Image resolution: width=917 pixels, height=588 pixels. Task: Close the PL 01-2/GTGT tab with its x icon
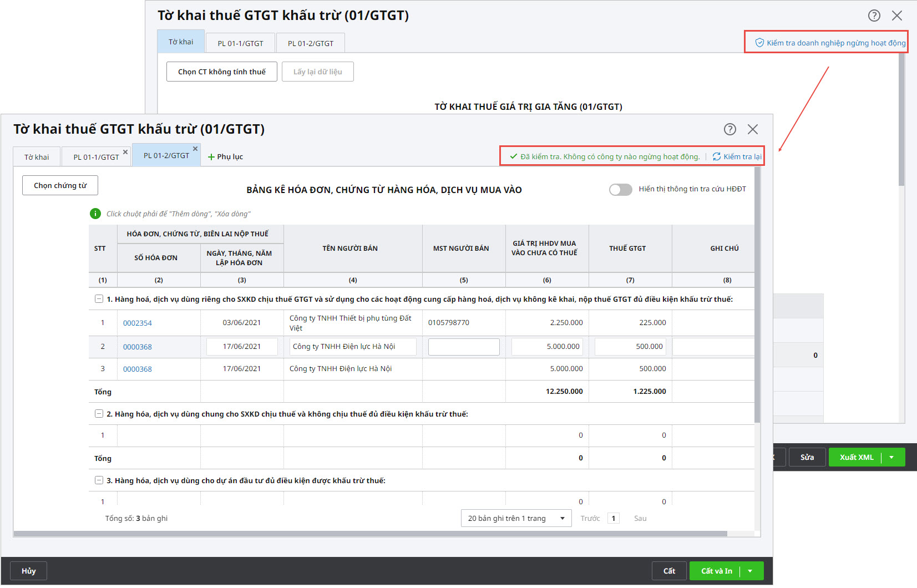[195, 149]
